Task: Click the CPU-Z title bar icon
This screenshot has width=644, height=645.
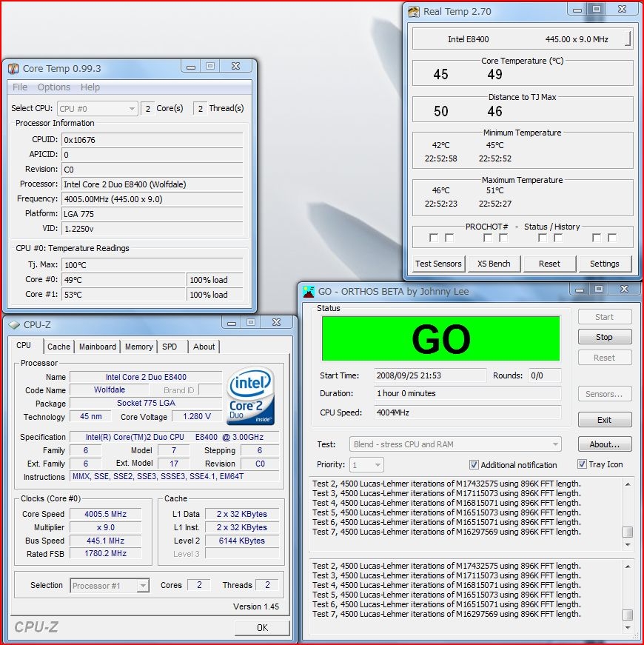Action: point(14,325)
